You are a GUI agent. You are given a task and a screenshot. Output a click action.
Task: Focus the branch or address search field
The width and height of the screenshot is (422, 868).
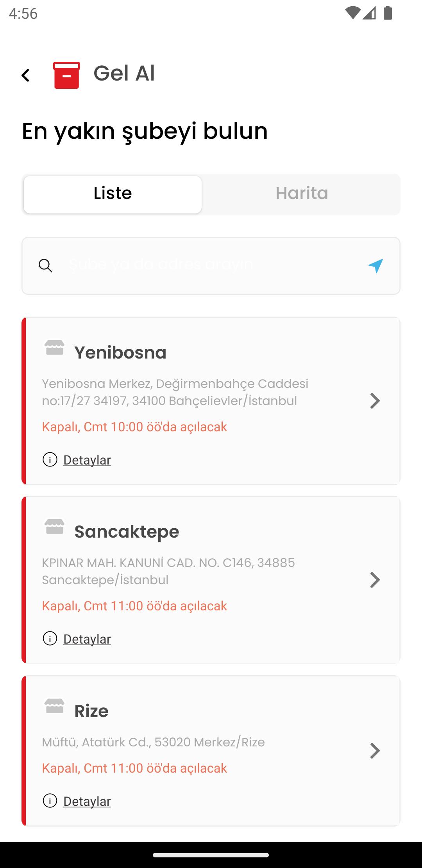211,266
